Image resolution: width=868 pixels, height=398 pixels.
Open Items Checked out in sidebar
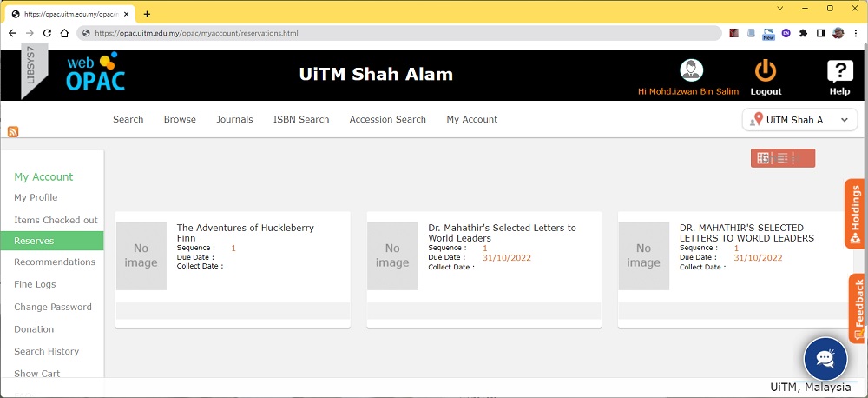pyautogui.click(x=56, y=220)
